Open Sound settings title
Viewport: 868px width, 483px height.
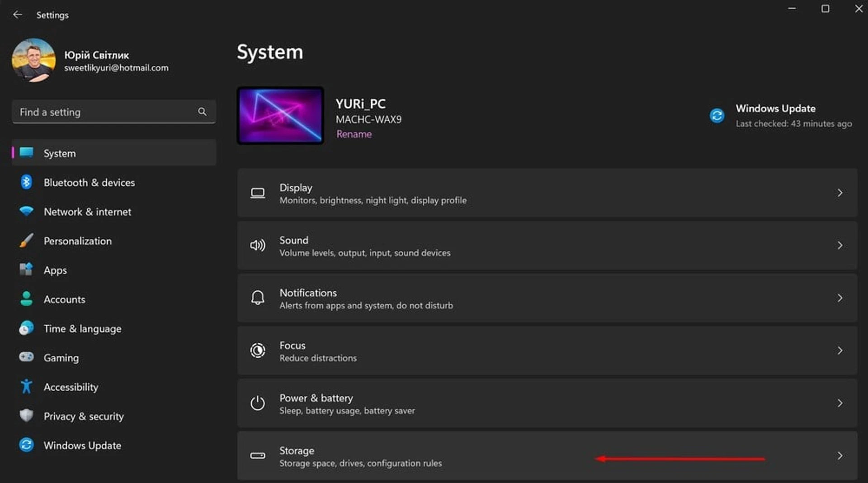[x=294, y=240]
